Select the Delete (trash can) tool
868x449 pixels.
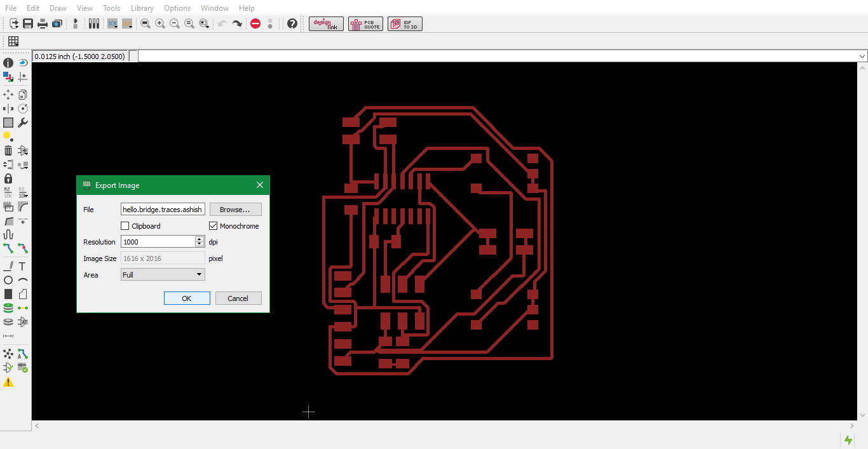[x=8, y=151]
